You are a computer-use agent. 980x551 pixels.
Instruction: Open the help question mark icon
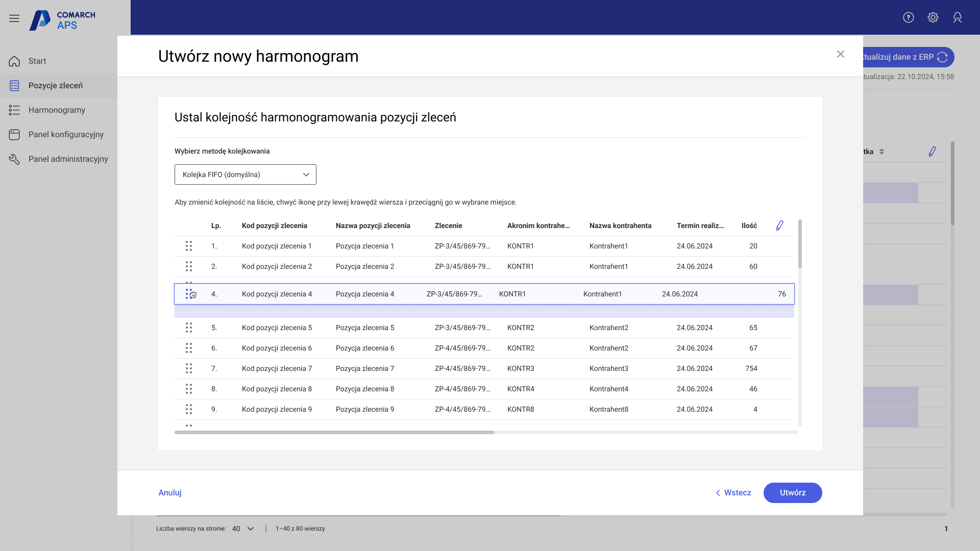(x=909, y=17)
